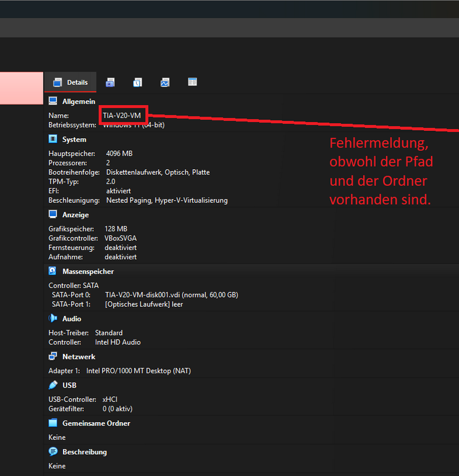
Task: Open settings via the System header text
Action: pyautogui.click(x=75, y=139)
